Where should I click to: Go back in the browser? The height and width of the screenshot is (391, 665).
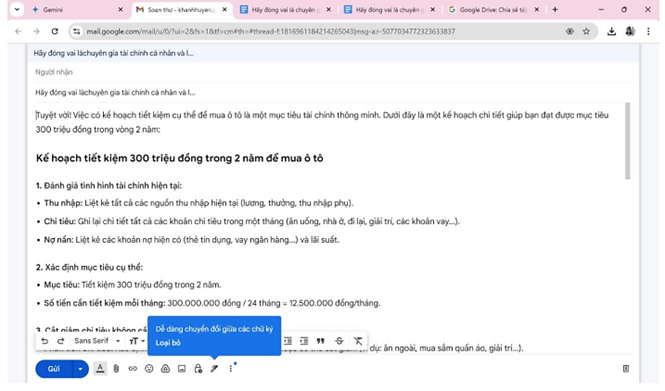pos(18,31)
